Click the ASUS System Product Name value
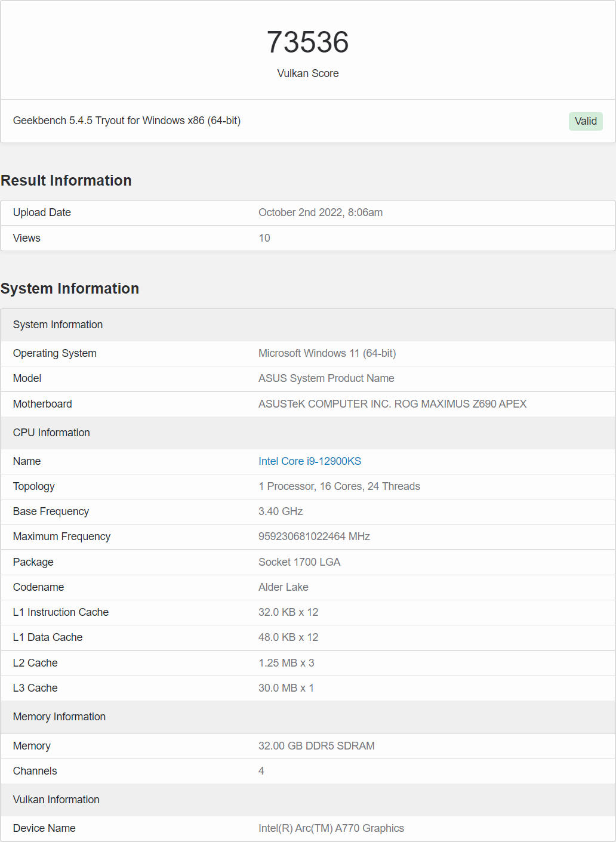Image resolution: width=616 pixels, height=842 pixels. [326, 378]
